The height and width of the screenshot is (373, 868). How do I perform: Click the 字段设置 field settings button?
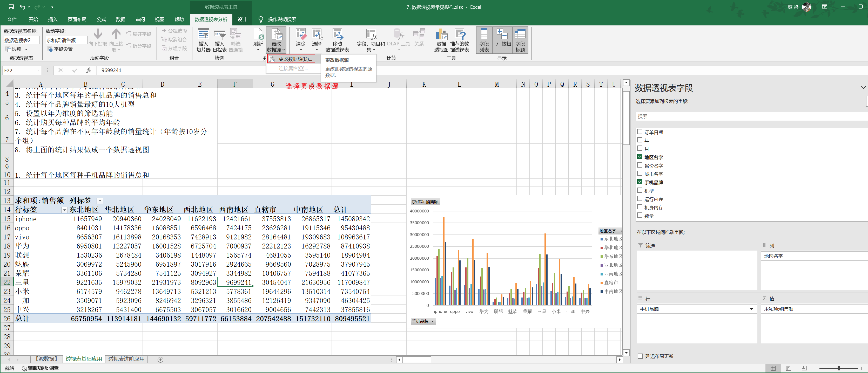(60, 49)
